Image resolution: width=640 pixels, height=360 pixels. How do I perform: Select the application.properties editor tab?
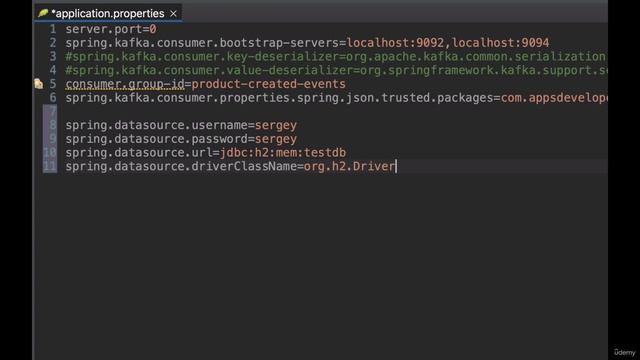(x=108, y=13)
